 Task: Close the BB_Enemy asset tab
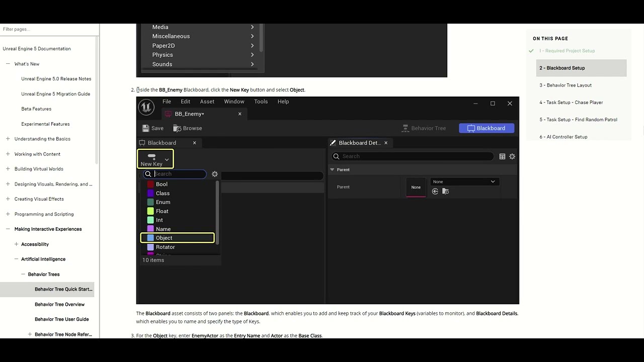point(240,114)
